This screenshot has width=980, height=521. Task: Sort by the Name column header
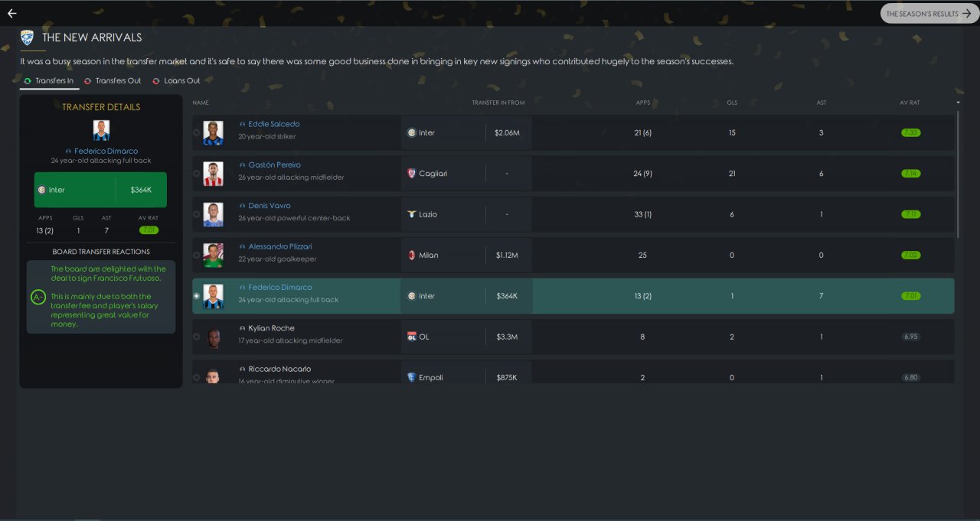201,103
